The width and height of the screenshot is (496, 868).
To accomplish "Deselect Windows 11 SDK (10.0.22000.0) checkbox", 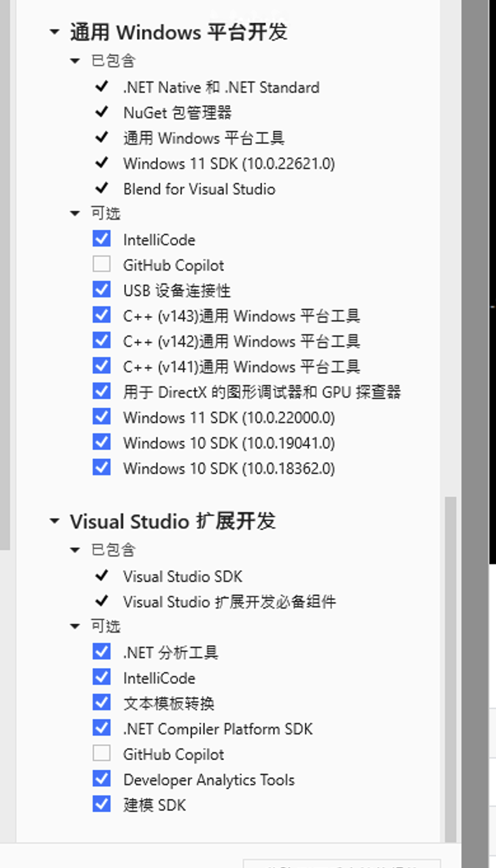I will coord(101,417).
